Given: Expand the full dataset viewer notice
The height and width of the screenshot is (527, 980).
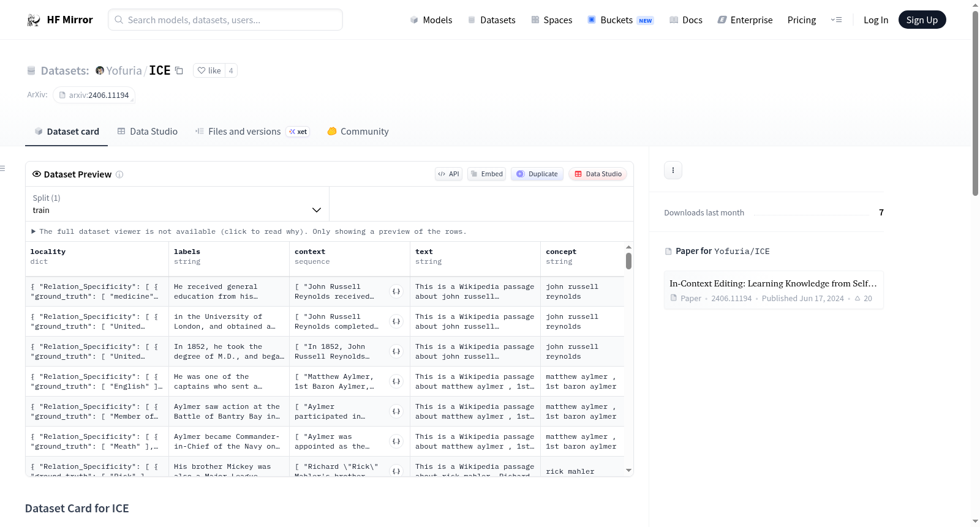Looking at the screenshot, I should (x=249, y=231).
